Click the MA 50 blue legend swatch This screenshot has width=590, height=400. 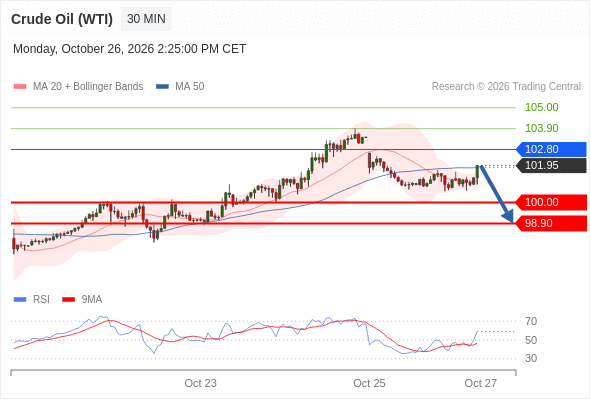pos(162,87)
